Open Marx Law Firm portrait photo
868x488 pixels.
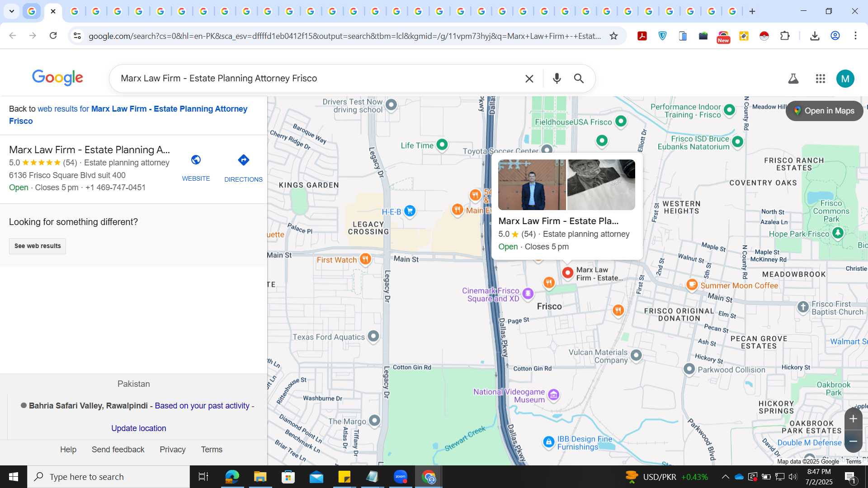532,185
